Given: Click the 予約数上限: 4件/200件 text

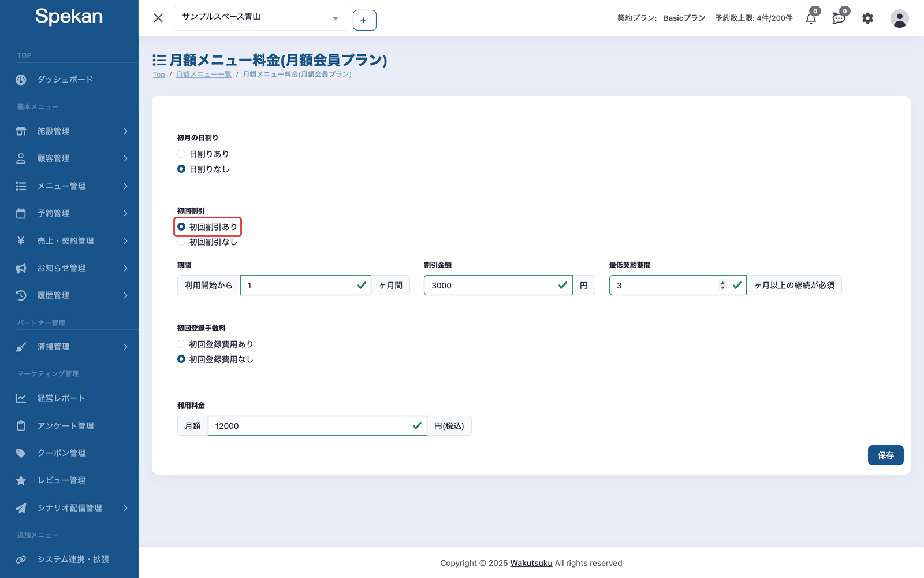Looking at the screenshot, I should pyautogui.click(x=754, y=18).
